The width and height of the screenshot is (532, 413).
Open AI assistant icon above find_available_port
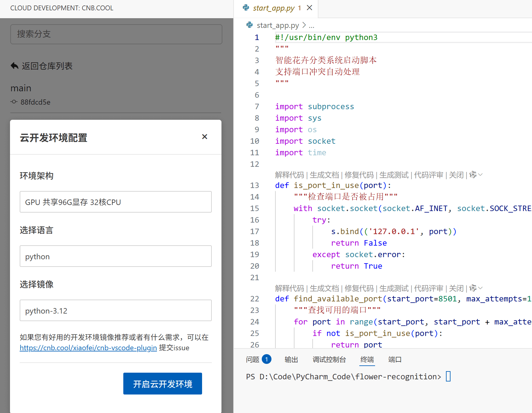click(473, 288)
